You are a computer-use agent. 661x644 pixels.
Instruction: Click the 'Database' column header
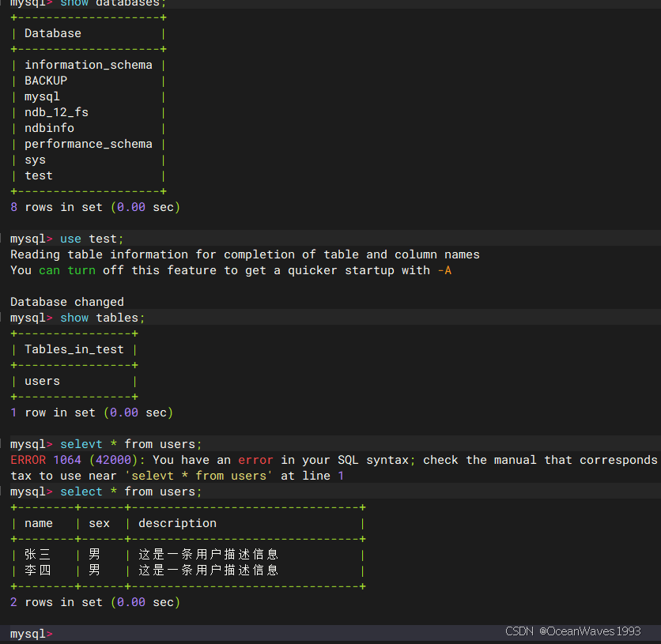(53, 33)
